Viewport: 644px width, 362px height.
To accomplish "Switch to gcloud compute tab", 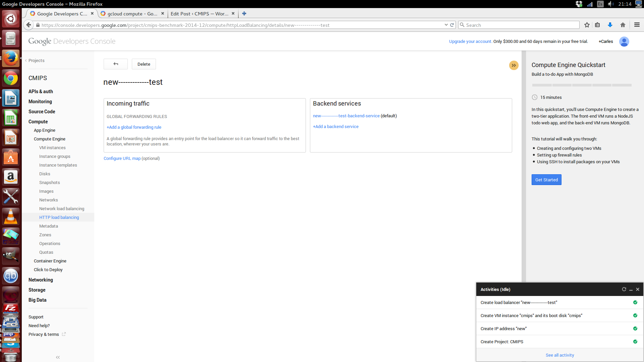I will coord(132,13).
